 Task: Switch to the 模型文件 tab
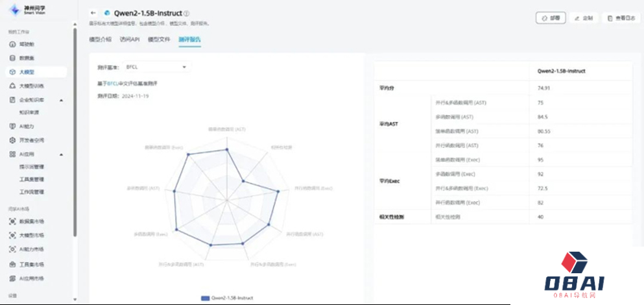pos(159,40)
